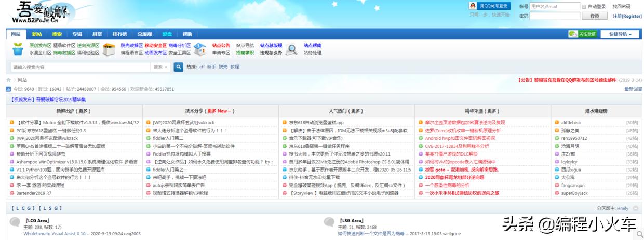
Task: Click the rank icon beside alittlebear
Action: tap(557, 123)
